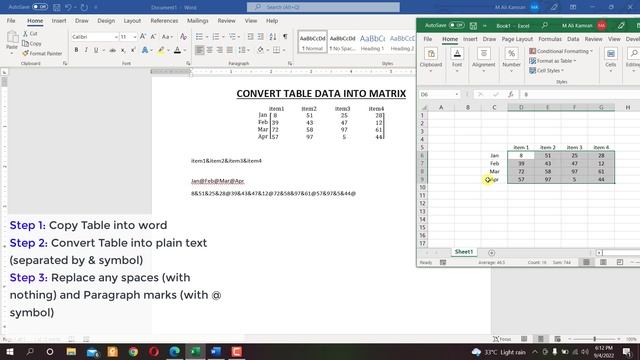
Task: Open Word's Design tab
Action: coord(106,21)
